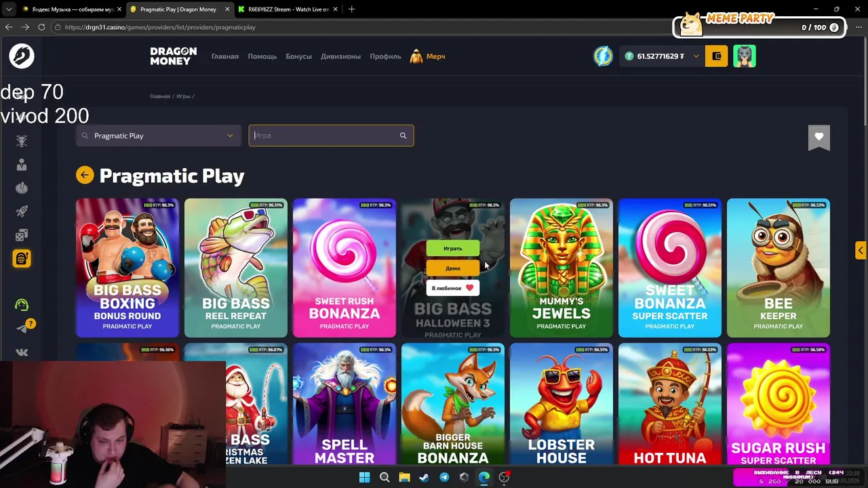The image size is (868, 488).
Task: Click the page vertical scrollbar
Action: pos(864,81)
